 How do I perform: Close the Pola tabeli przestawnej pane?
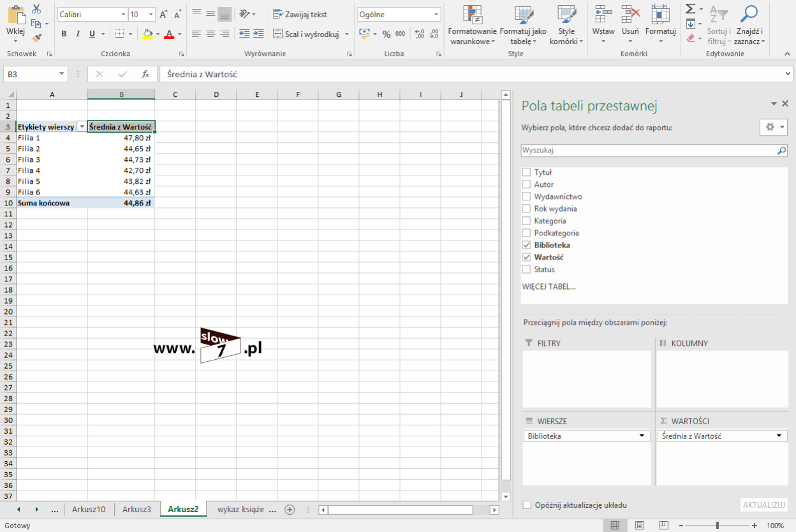click(x=785, y=103)
